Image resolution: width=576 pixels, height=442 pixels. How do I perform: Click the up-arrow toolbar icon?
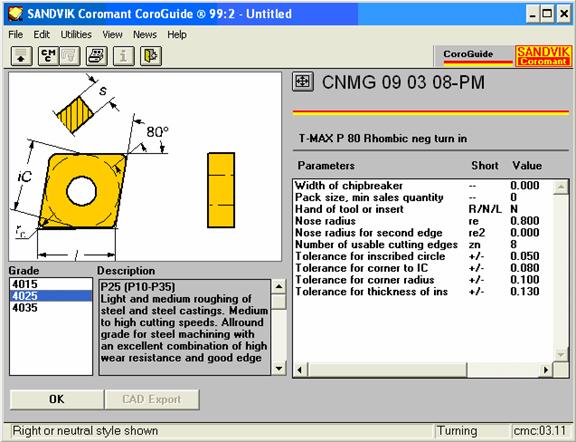(21, 56)
